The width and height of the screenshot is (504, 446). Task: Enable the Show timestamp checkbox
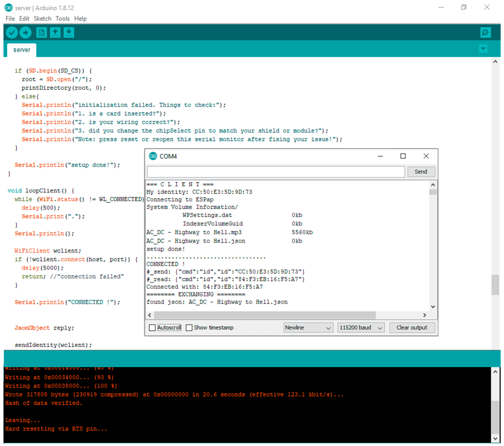(189, 328)
